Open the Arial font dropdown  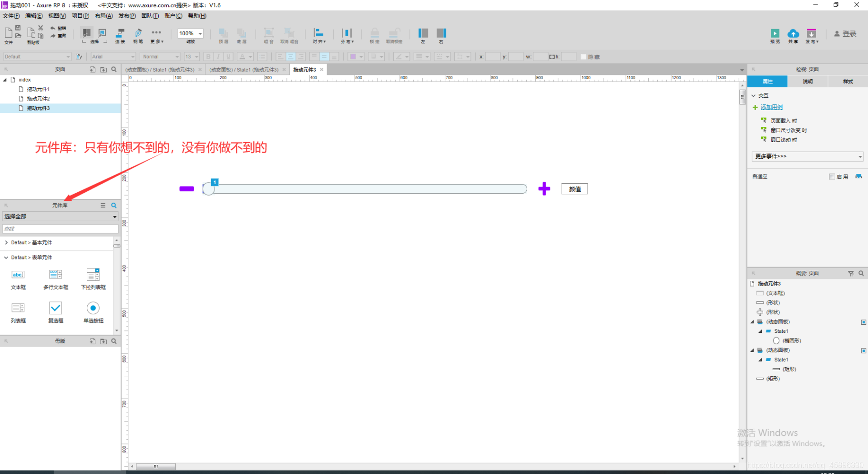coord(113,57)
